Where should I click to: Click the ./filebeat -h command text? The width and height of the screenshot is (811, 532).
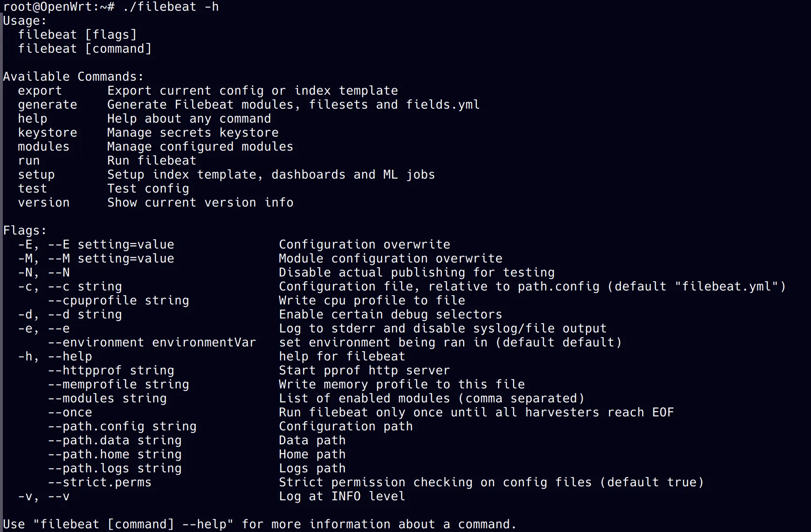click(171, 7)
